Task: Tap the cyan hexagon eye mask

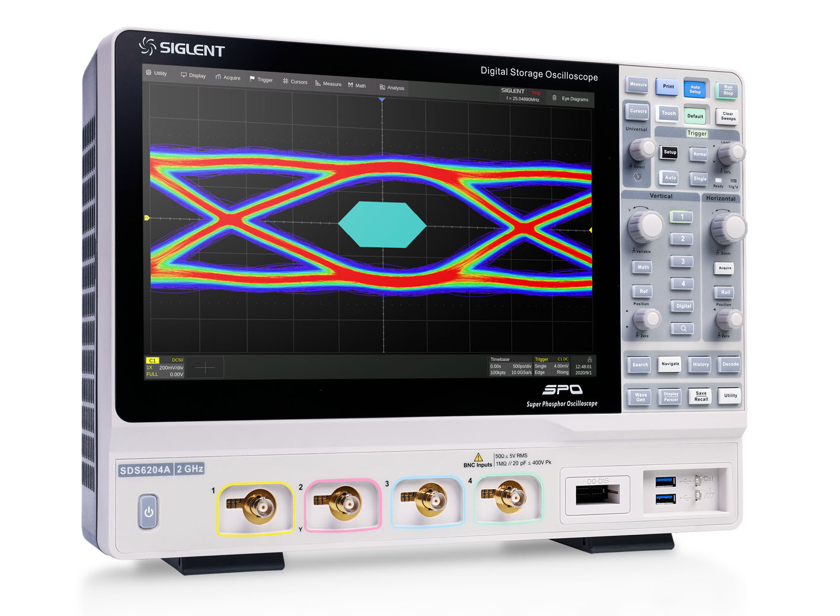Action: coord(382,225)
